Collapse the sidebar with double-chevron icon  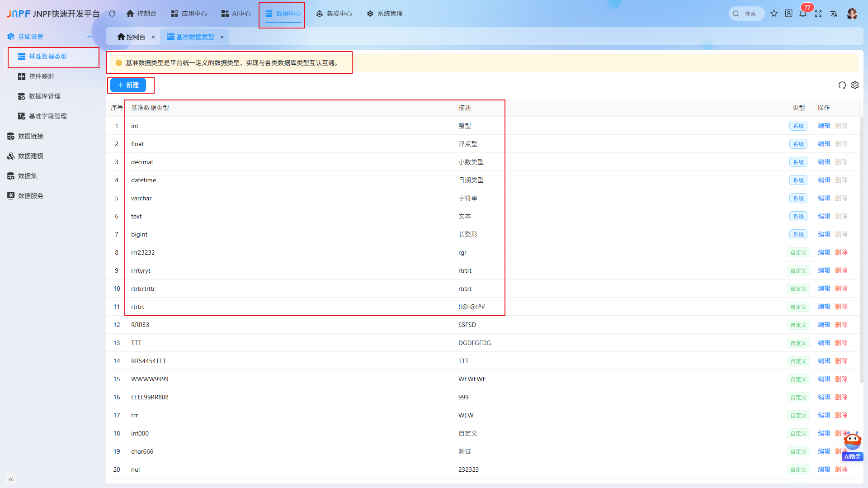point(11,479)
